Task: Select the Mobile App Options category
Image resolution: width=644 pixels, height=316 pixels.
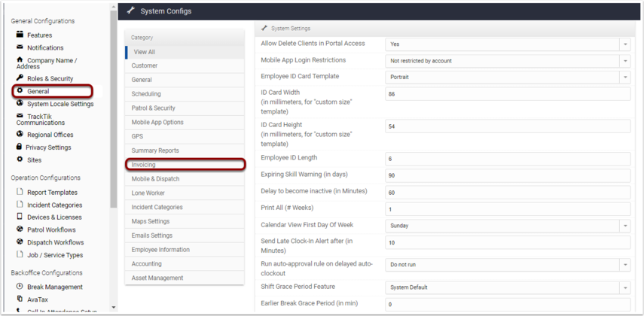Action: click(185, 123)
